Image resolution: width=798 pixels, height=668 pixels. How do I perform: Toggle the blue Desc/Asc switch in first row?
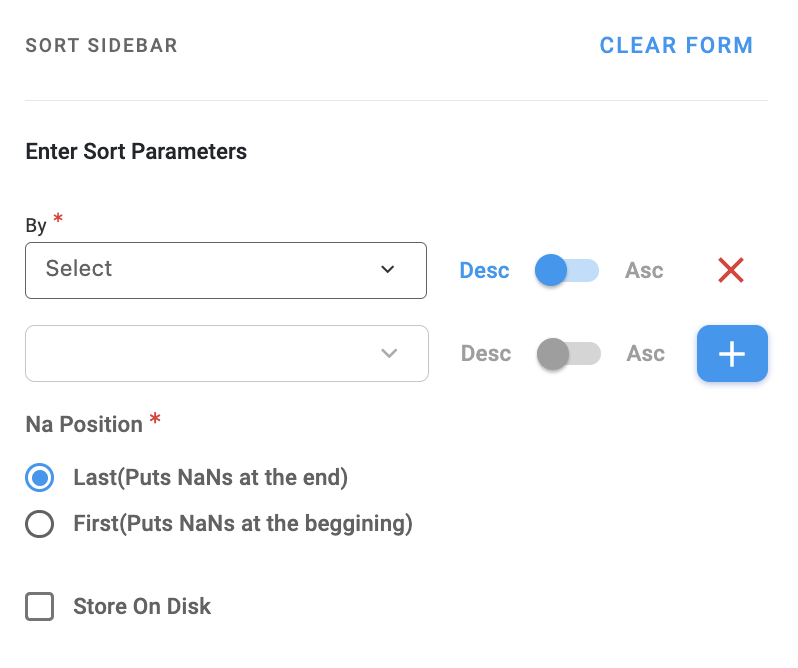(567, 270)
